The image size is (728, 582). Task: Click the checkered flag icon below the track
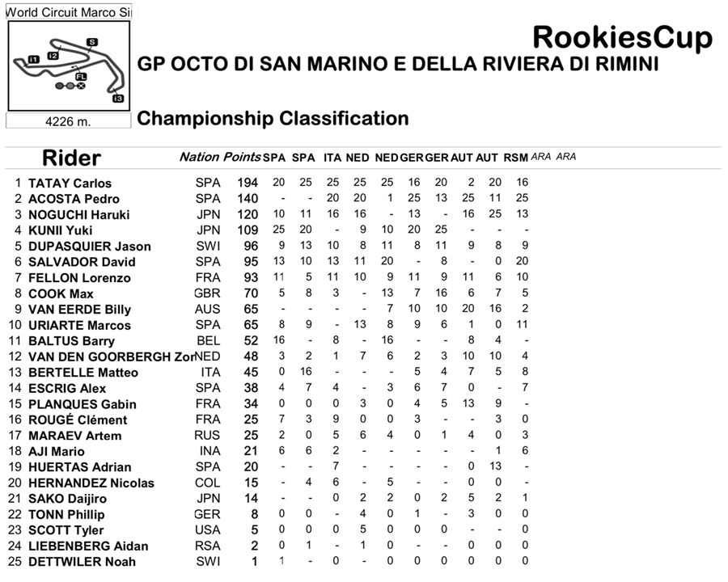point(81,85)
